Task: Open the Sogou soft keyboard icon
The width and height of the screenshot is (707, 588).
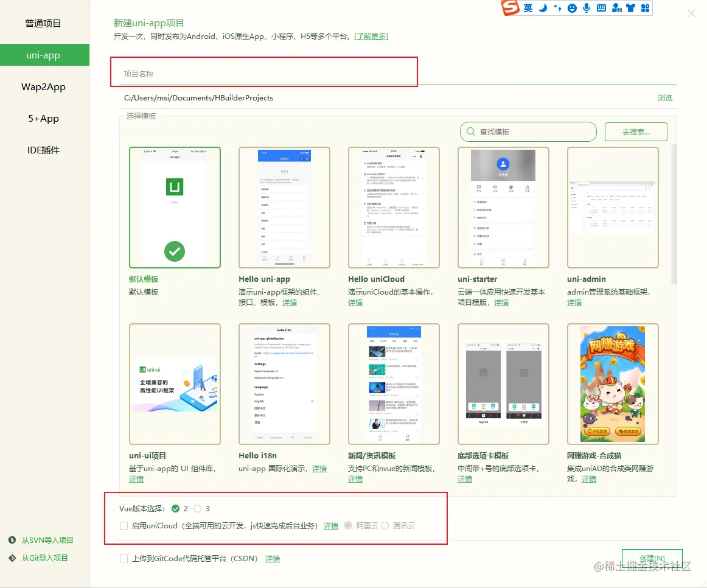Action: click(601, 8)
